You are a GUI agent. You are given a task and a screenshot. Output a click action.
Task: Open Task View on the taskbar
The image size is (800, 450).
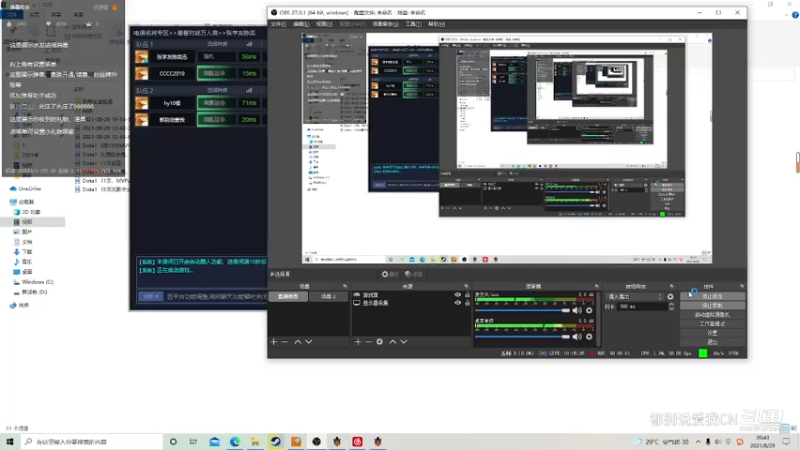pos(193,441)
